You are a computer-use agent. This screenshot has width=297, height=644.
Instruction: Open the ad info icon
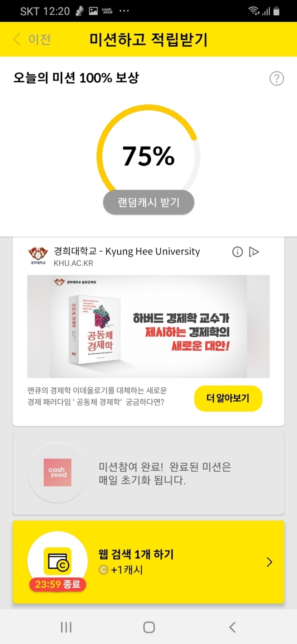click(x=238, y=252)
